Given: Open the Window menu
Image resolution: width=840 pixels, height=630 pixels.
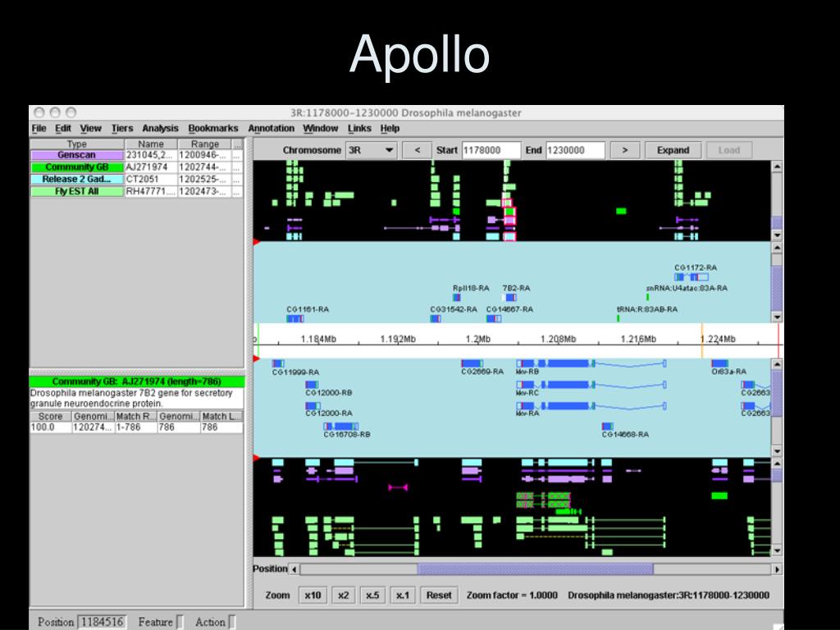Looking at the screenshot, I should 321,129.
